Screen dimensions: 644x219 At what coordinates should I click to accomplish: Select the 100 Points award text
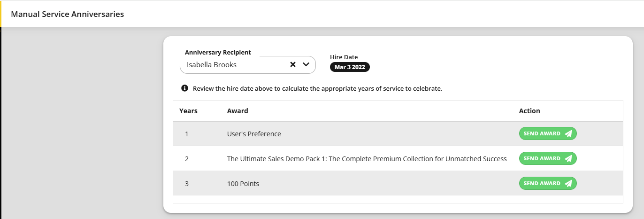click(243, 184)
